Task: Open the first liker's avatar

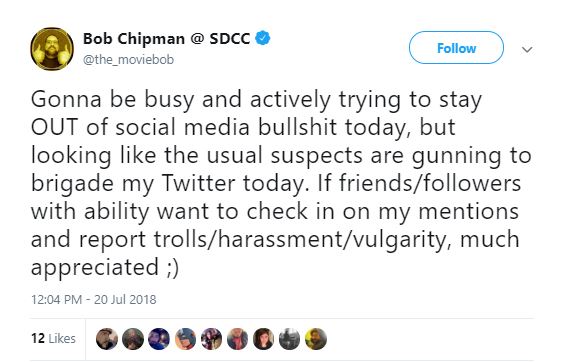Action: [x=107, y=339]
